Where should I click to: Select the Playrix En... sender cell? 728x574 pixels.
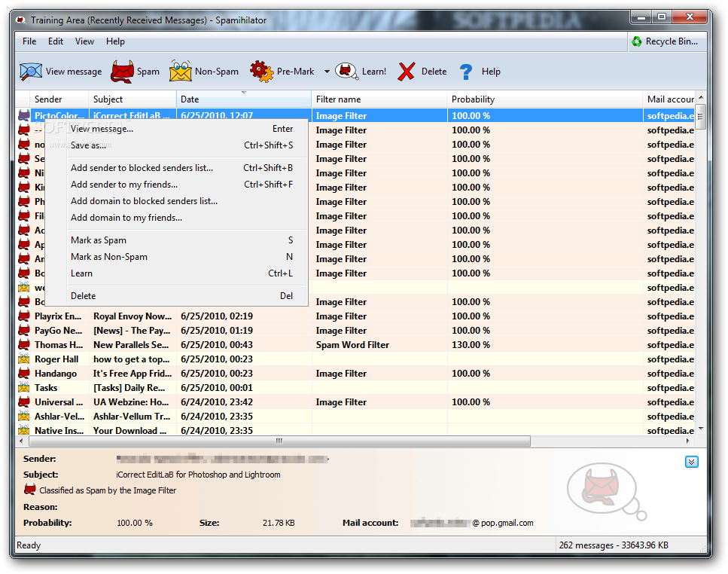[x=58, y=316]
